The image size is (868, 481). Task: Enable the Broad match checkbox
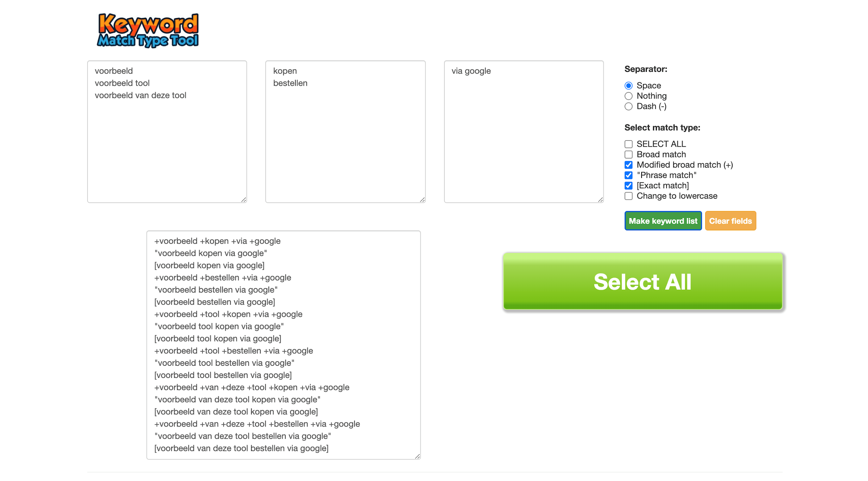click(x=628, y=154)
